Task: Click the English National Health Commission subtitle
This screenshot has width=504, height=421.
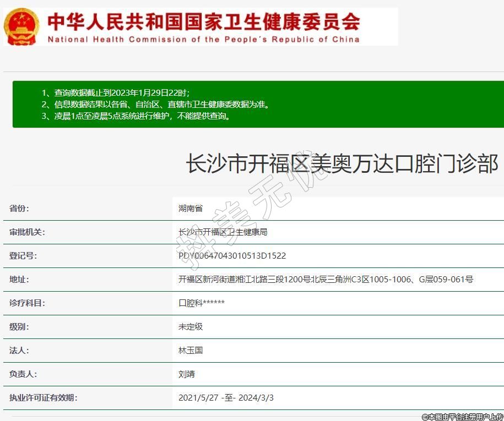Action: pos(203,39)
